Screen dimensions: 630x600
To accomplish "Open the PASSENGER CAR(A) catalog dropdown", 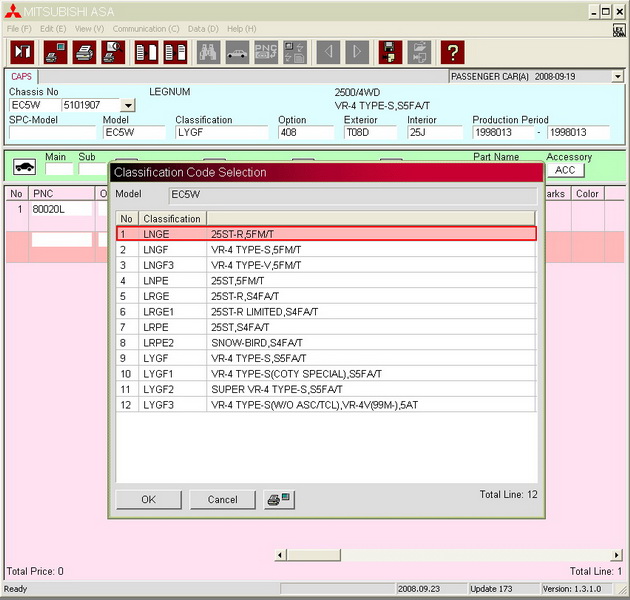I will click(618, 76).
